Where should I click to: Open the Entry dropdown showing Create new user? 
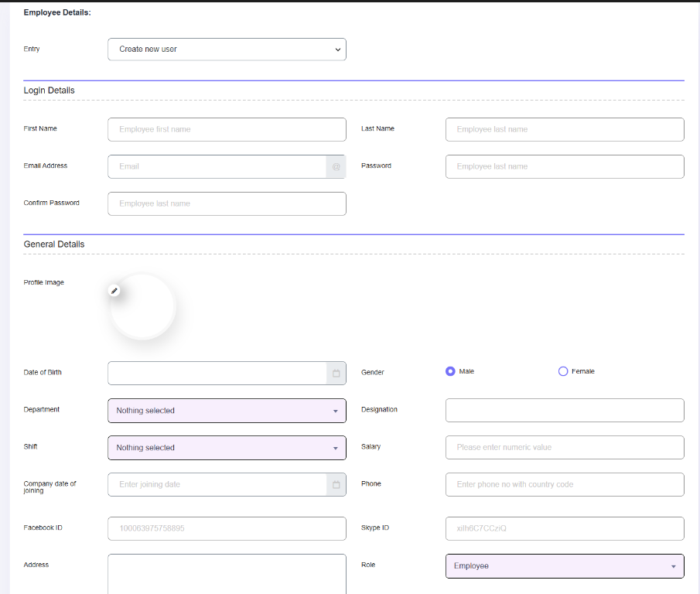pos(227,49)
